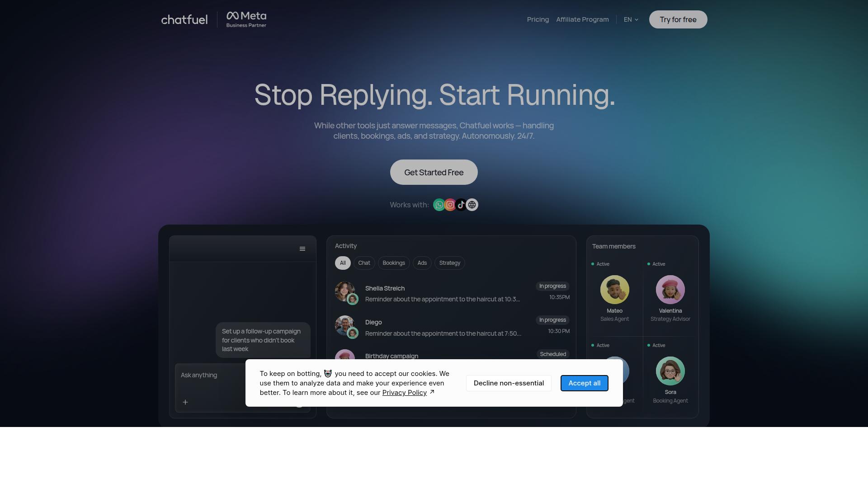
Task: Click the Instagram icon under Works with
Action: pos(450,205)
